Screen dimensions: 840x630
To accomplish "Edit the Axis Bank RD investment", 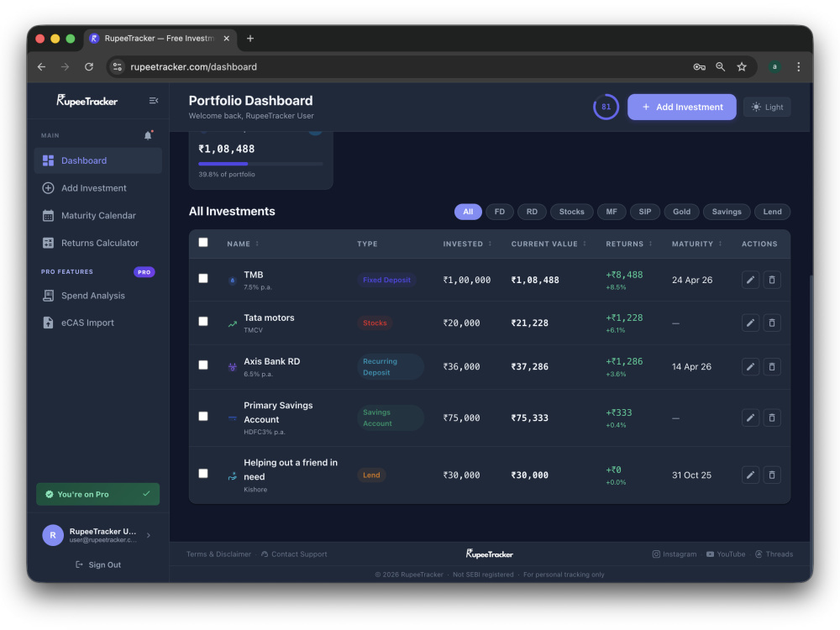I will [x=750, y=367].
